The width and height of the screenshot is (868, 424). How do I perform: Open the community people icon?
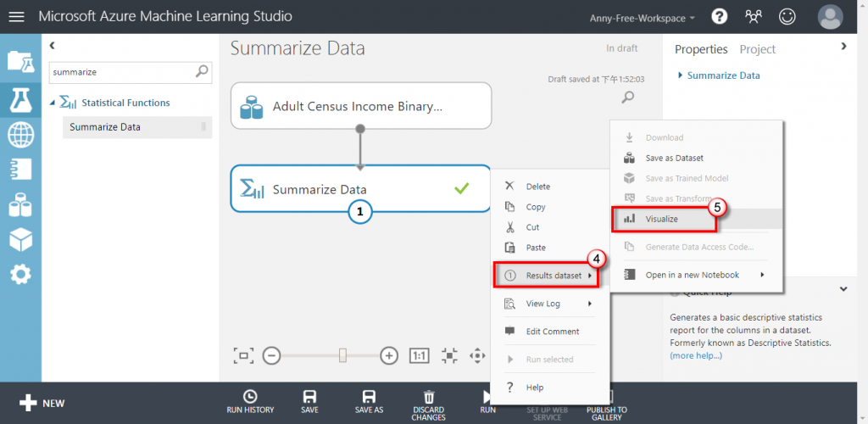pos(753,17)
